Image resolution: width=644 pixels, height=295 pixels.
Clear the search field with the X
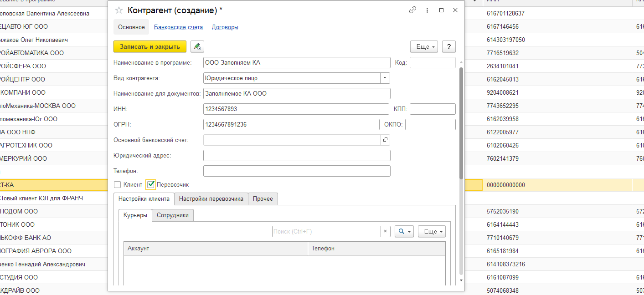(386, 231)
